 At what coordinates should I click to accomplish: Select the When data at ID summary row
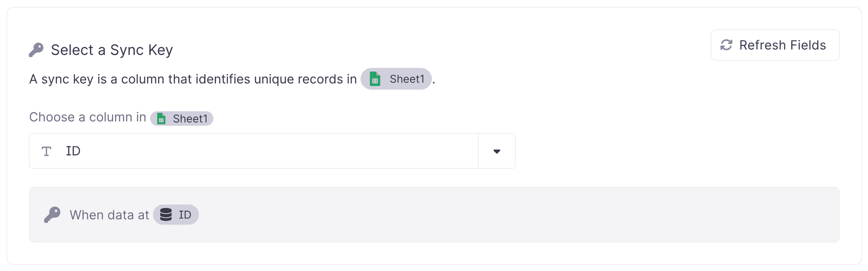(x=434, y=214)
